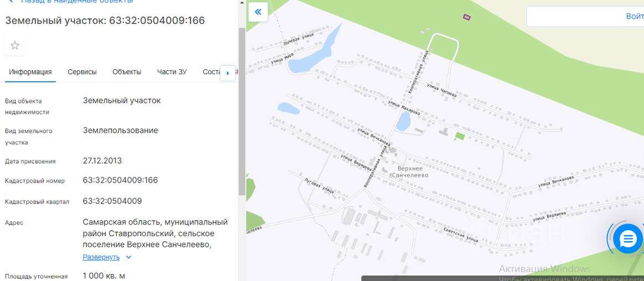Open the Части ЗУ tab
This screenshot has height=281, width=644.
click(172, 72)
